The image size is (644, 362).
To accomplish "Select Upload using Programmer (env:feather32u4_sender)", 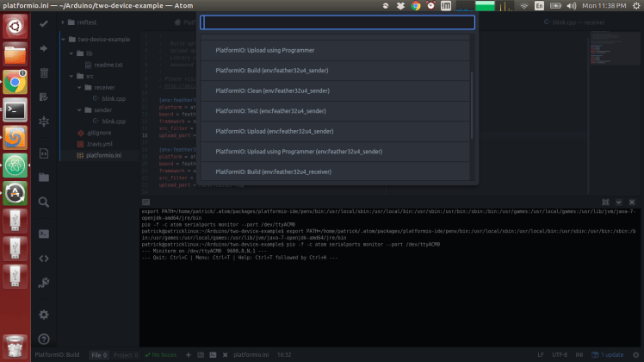I will tap(335, 152).
